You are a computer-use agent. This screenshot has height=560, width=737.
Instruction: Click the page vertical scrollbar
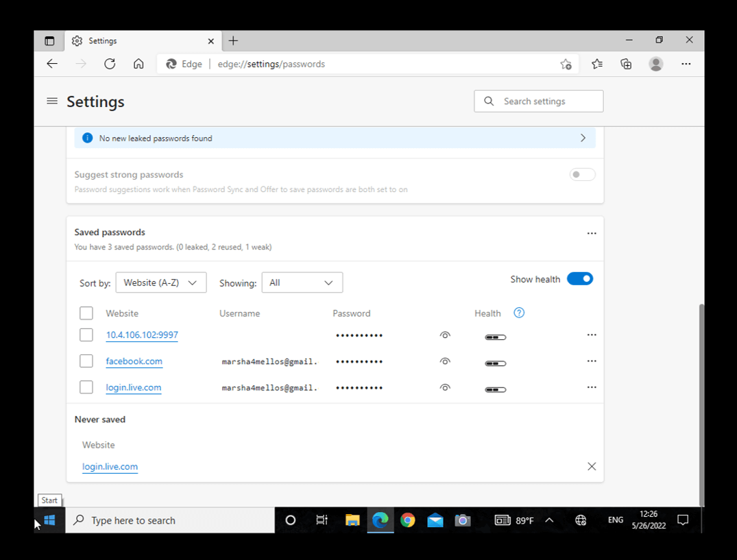coord(701,404)
